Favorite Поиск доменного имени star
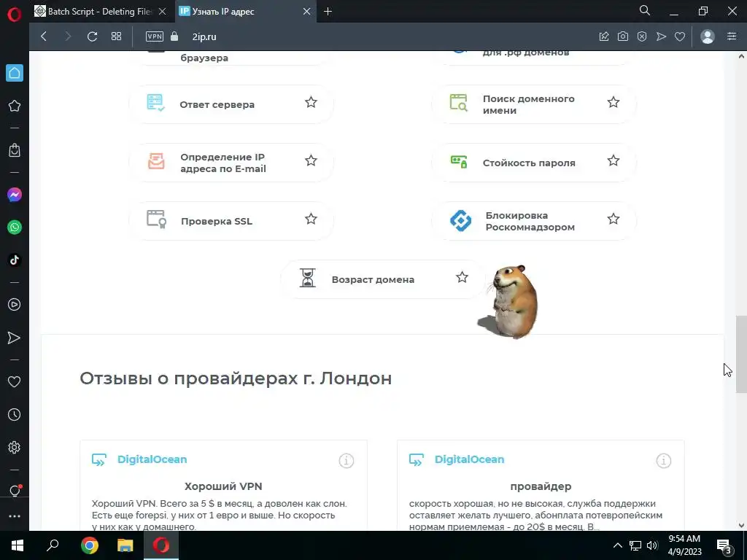This screenshot has width=747, height=560. tap(614, 102)
